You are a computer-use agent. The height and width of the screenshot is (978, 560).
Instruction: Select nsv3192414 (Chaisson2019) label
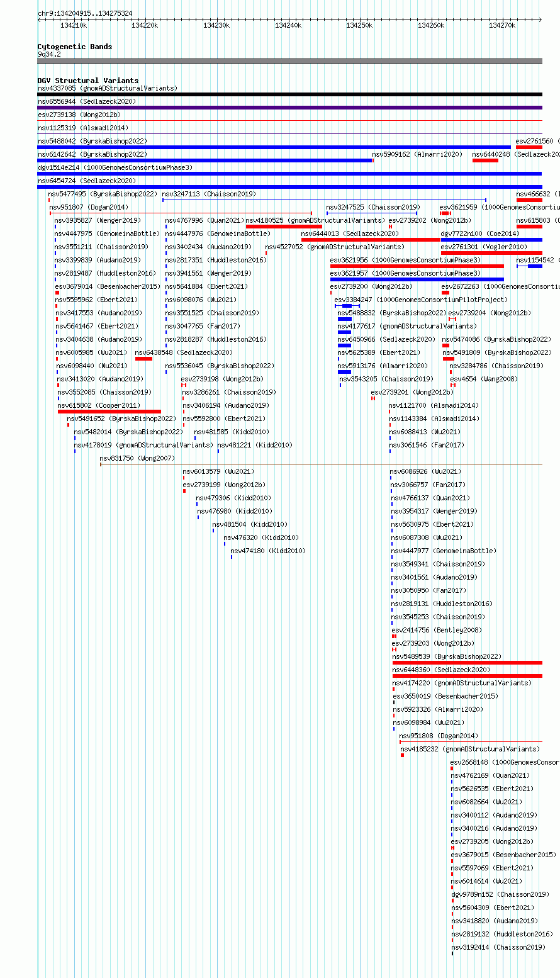tap(499, 947)
